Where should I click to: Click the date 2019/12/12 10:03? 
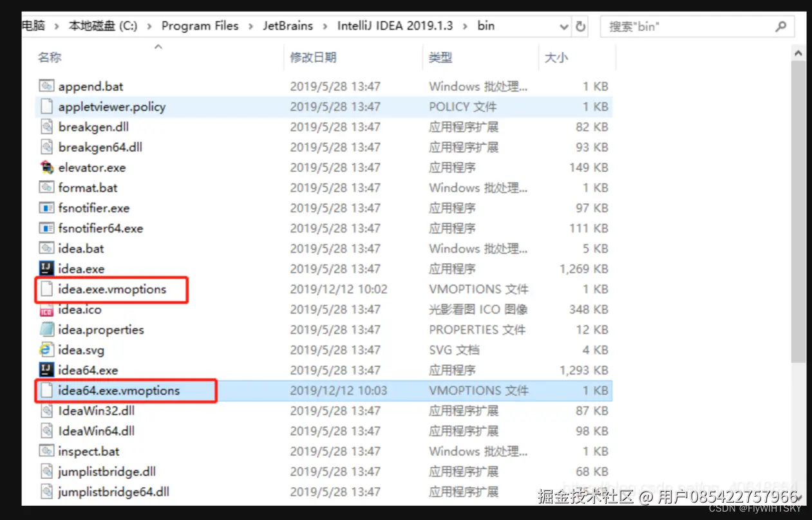(339, 391)
